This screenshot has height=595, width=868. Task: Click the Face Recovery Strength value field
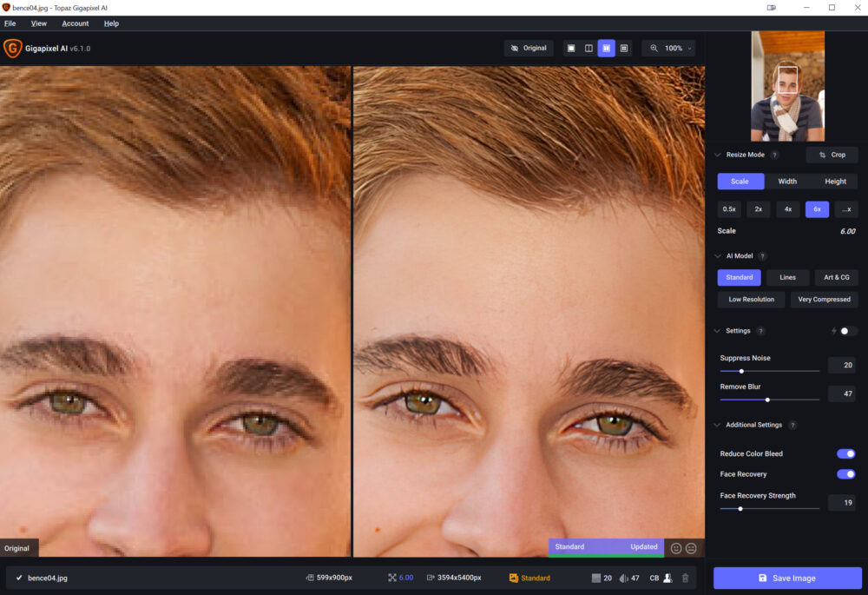point(841,503)
